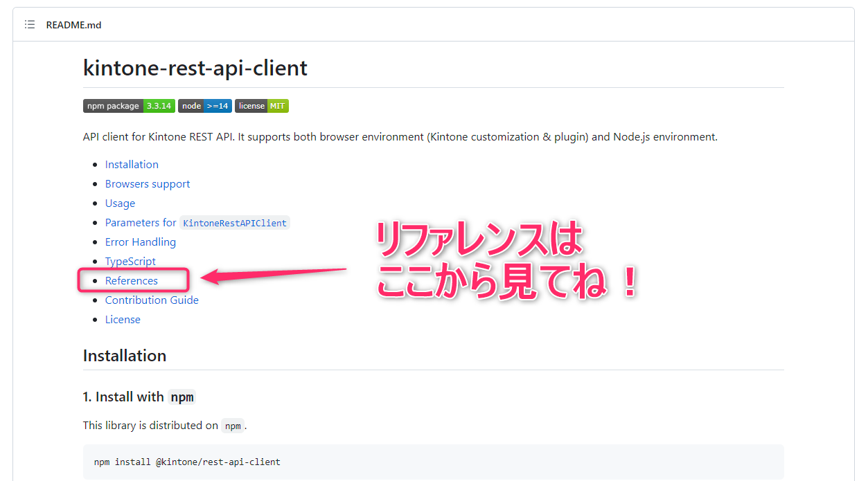Screen dimensions: 868x481
Task: Click the npm package 3.3.14 version badge
Action: point(129,105)
